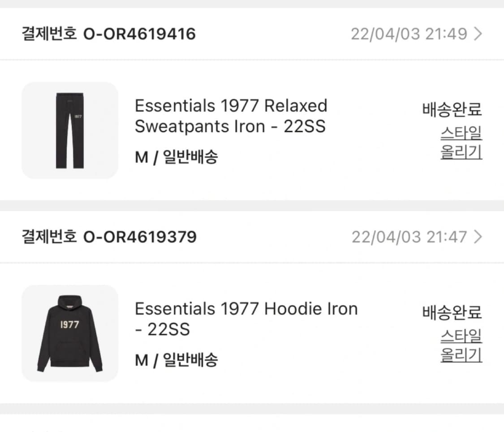Select the Essentials 1977 Relaxed Sweatpants title
The width and height of the screenshot is (504, 432).
click(x=231, y=116)
